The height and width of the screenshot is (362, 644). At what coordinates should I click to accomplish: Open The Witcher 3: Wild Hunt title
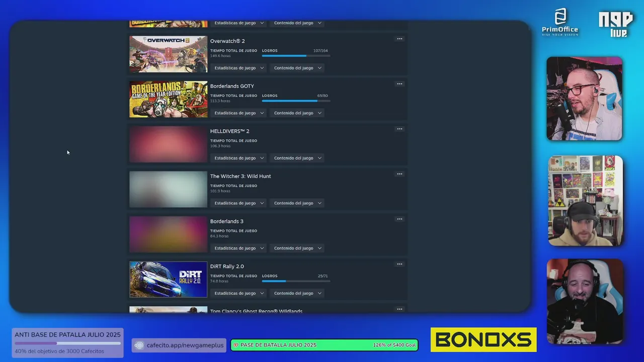pos(240,176)
